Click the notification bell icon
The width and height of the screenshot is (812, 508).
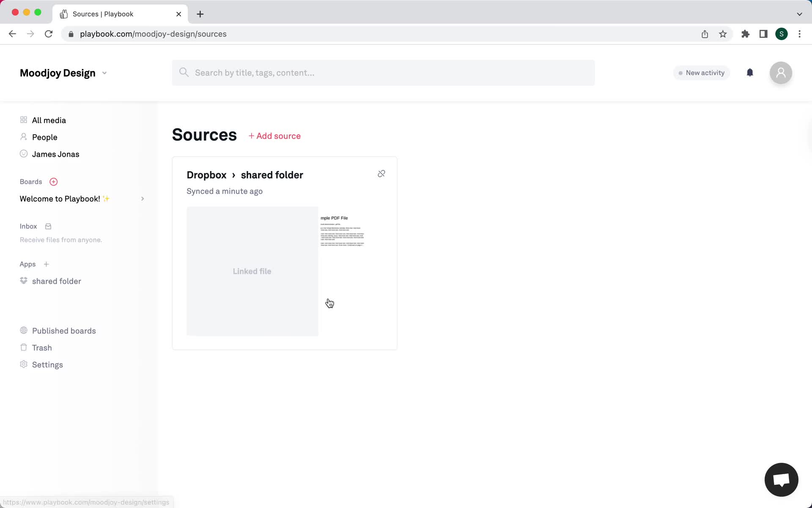click(x=749, y=72)
